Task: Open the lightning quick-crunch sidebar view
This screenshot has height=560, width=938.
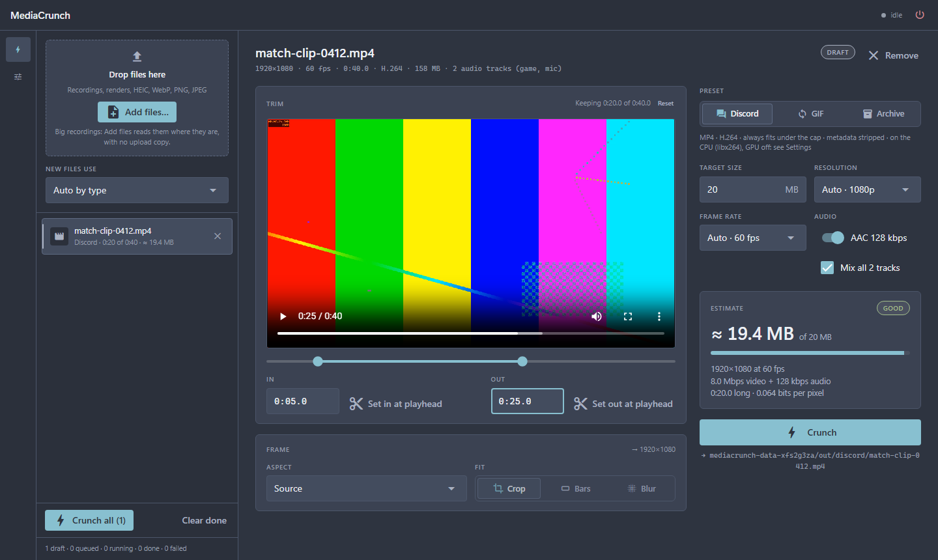Action: click(18, 49)
